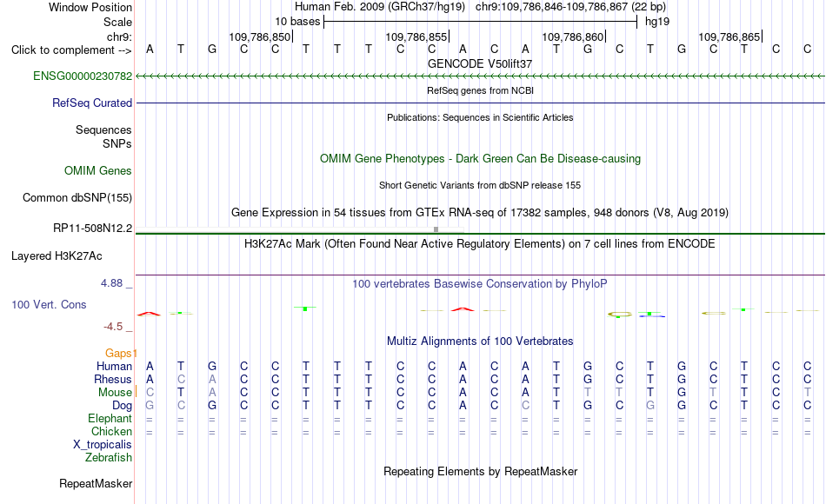Click the 109,786,865 ruler coordinate

coord(729,36)
